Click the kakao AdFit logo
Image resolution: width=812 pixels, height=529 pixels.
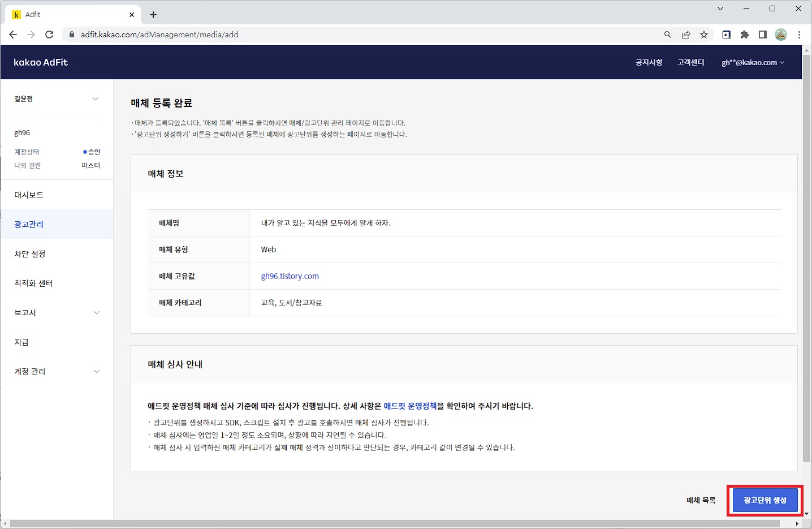41,62
